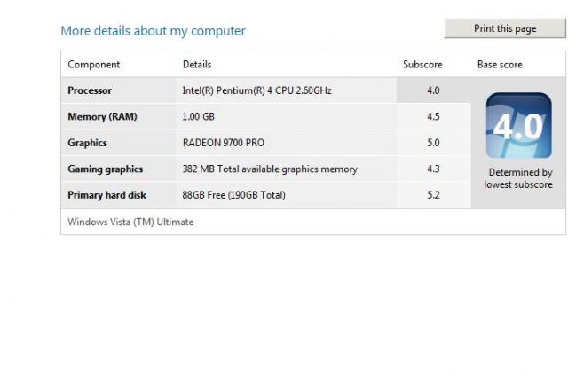Click the 88GB Free disk details
Image resolution: width=568 pixels, height=392 pixels.
pos(233,195)
